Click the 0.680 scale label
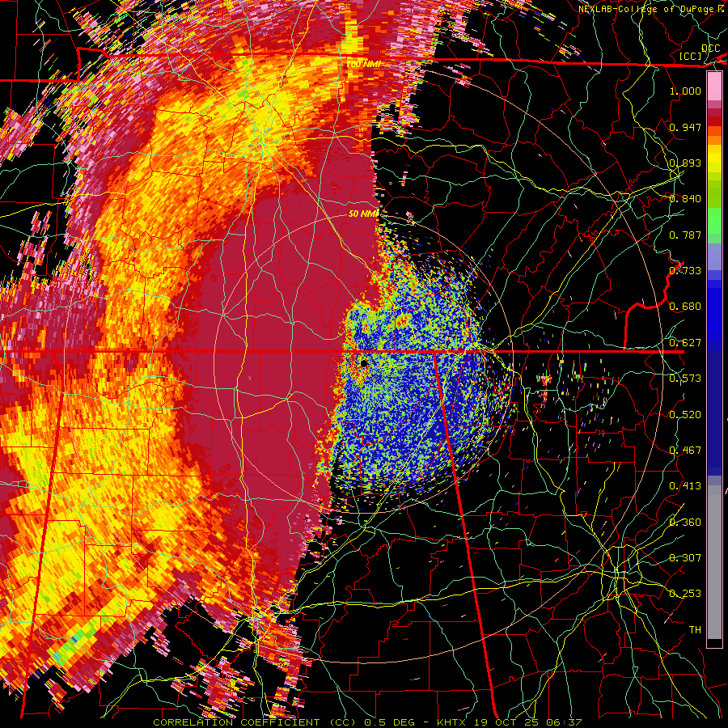 pyautogui.click(x=685, y=307)
